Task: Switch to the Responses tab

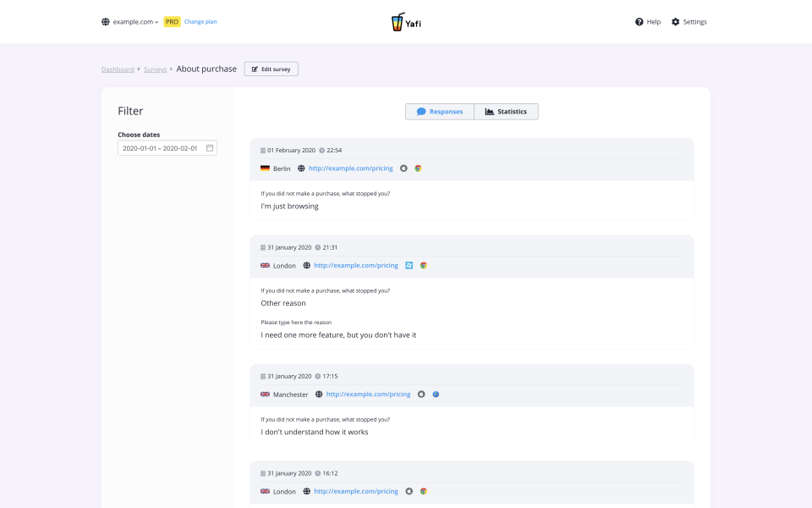Action: click(440, 112)
